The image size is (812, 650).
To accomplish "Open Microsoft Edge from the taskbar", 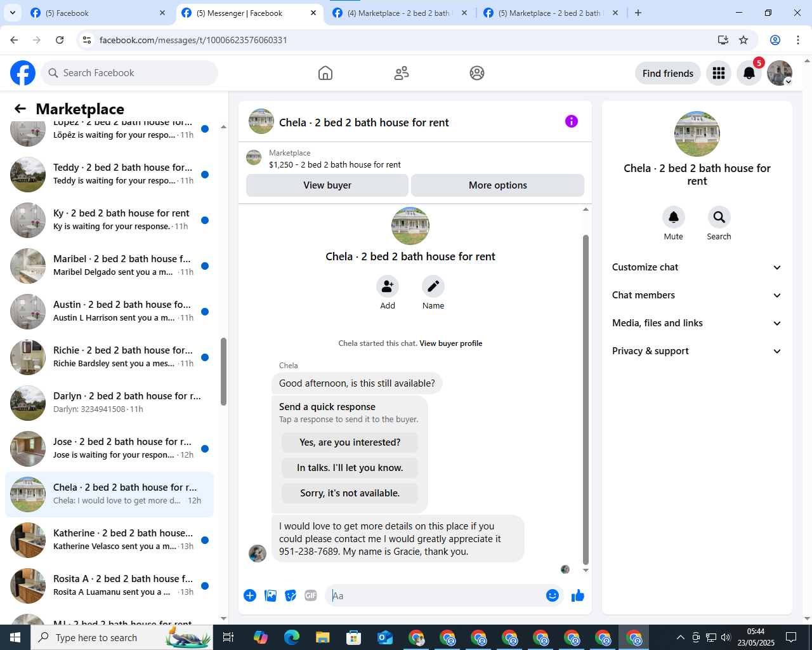I will (292, 637).
